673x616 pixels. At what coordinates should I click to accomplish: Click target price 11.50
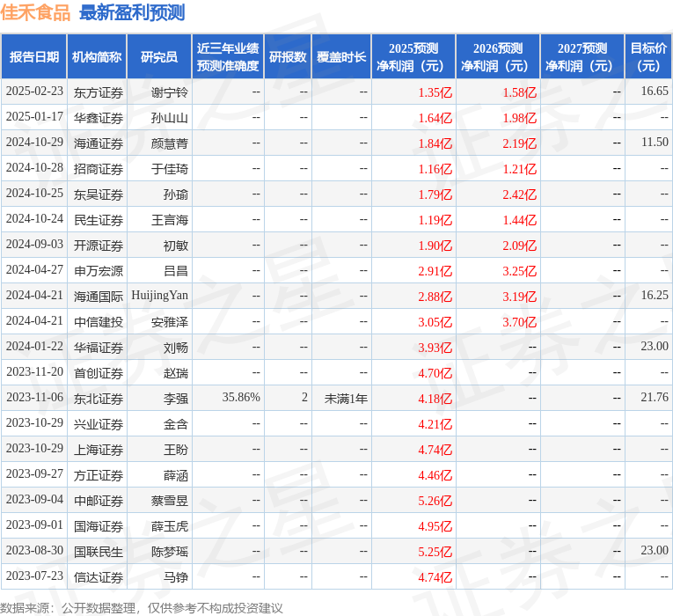pos(655,142)
